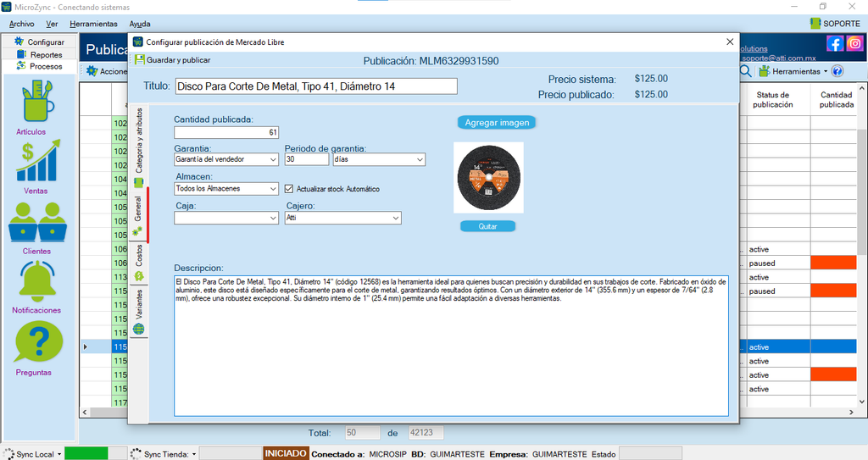Click the Agregar imagen button
The height and width of the screenshot is (460, 868).
coord(497,123)
